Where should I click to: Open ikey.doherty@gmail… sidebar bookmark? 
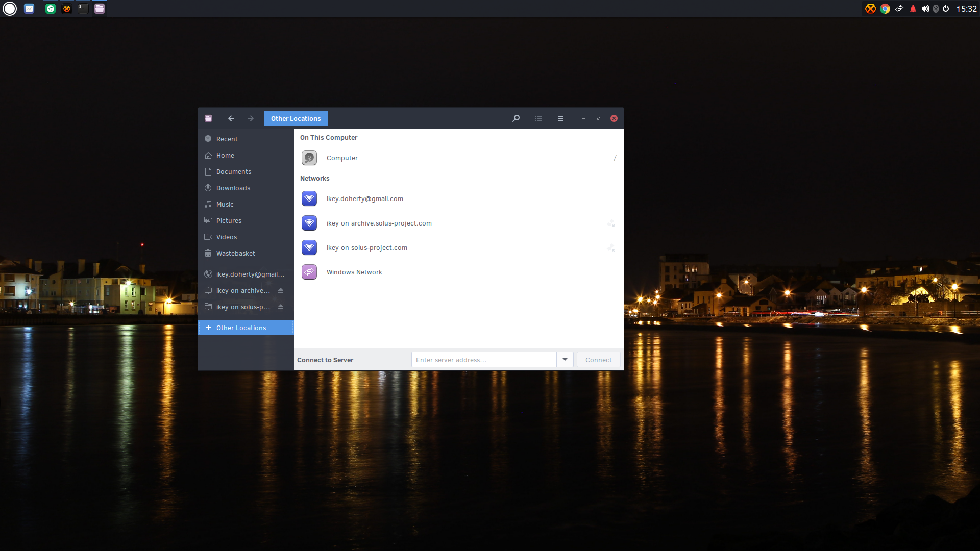[246, 274]
